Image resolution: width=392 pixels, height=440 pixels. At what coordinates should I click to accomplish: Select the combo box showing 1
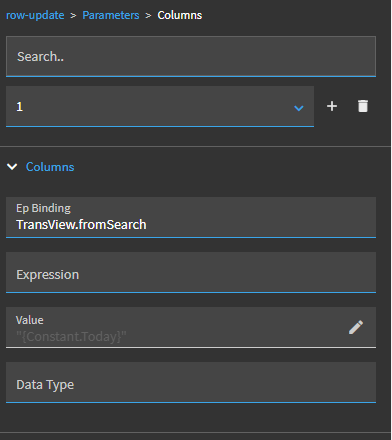tap(160, 106)
